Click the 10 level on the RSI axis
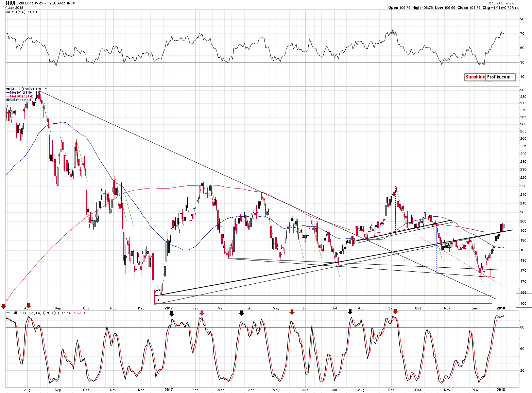 [x=522, y=77]
